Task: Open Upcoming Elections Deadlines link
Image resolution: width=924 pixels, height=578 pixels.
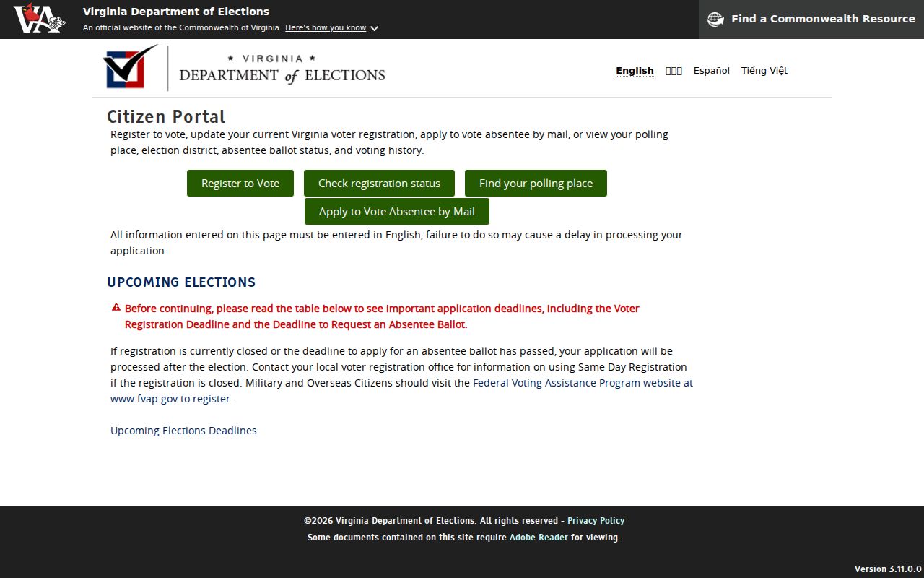Action: tap(183, 431)
